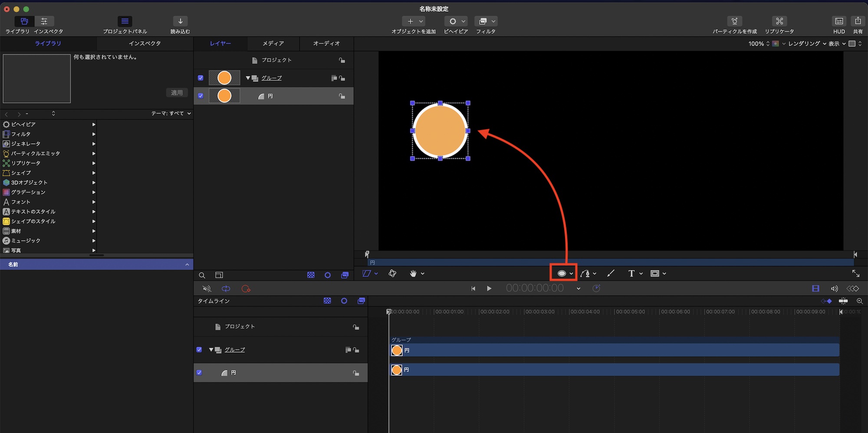Switch to the メディア tab
Viewport: 868px width, 433px height.
pos(273,43)
